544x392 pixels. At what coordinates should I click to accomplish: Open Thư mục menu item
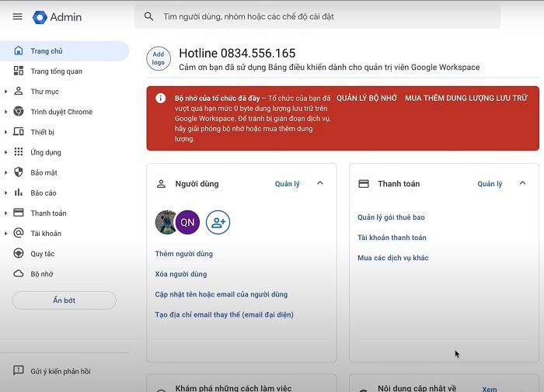tap(65, 92)
